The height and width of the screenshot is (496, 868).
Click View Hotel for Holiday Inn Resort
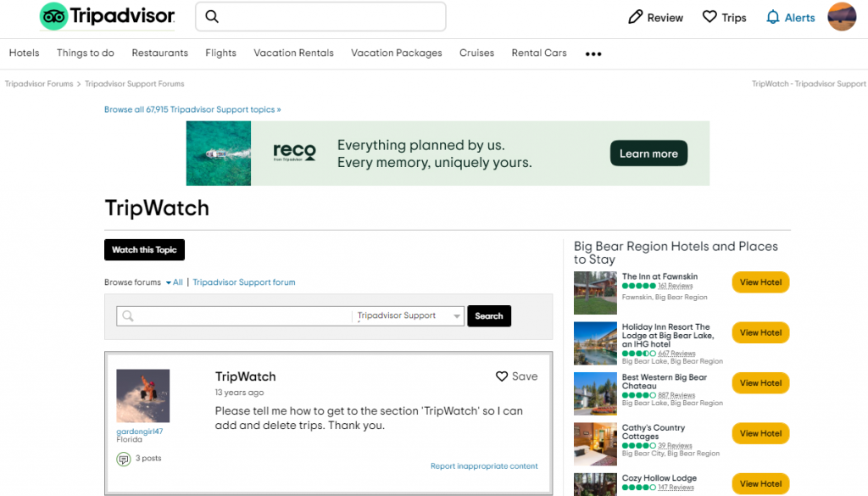pos(760,332)
